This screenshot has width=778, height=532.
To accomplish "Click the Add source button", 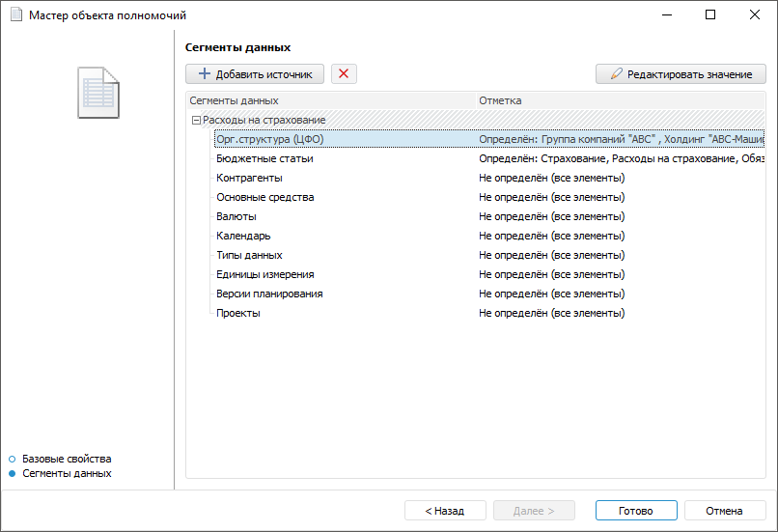I will point(255,74).
